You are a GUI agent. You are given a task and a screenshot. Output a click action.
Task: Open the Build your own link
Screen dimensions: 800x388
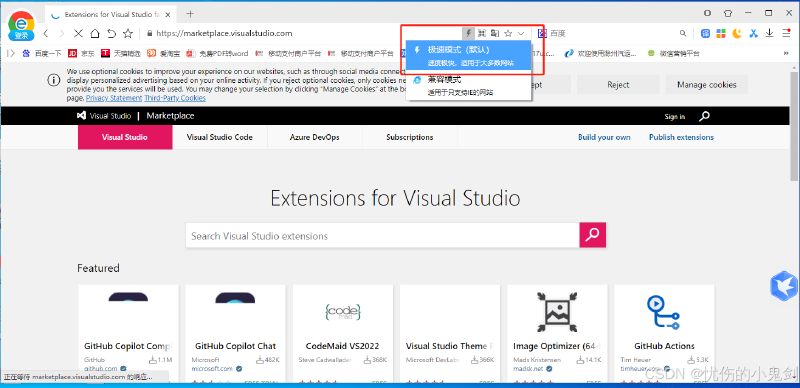coord(604,137)
